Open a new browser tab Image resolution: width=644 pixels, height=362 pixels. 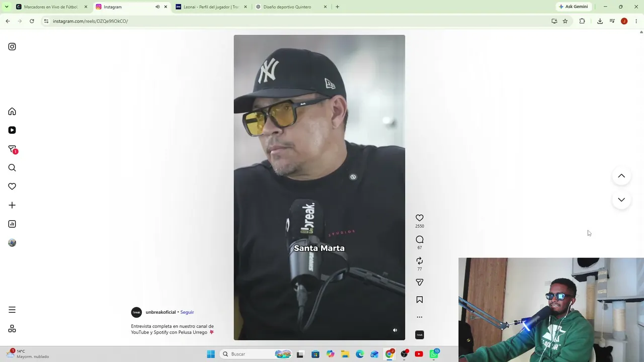tap(337, 7)
